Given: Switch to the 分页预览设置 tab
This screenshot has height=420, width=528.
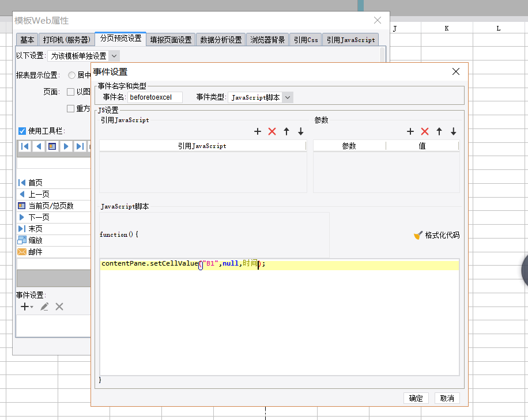Looking at the screenshot, I should (120, 39).
